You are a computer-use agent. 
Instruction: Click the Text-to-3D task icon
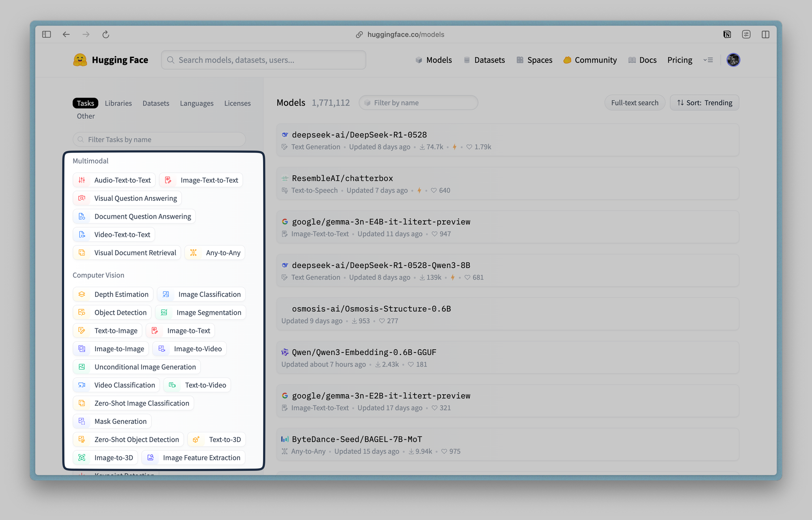point(196,440)
